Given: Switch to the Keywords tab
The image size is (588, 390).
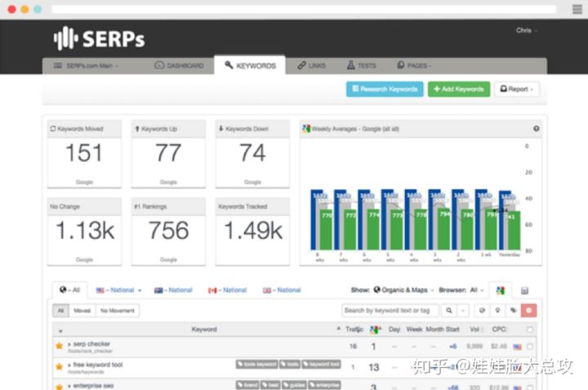Looking at the screenshot, I should tap(250, 65).
